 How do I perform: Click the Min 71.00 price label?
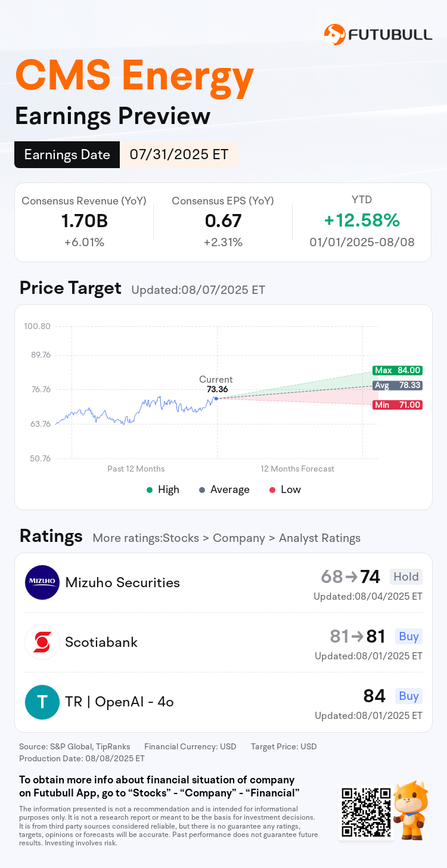(398, 405)
